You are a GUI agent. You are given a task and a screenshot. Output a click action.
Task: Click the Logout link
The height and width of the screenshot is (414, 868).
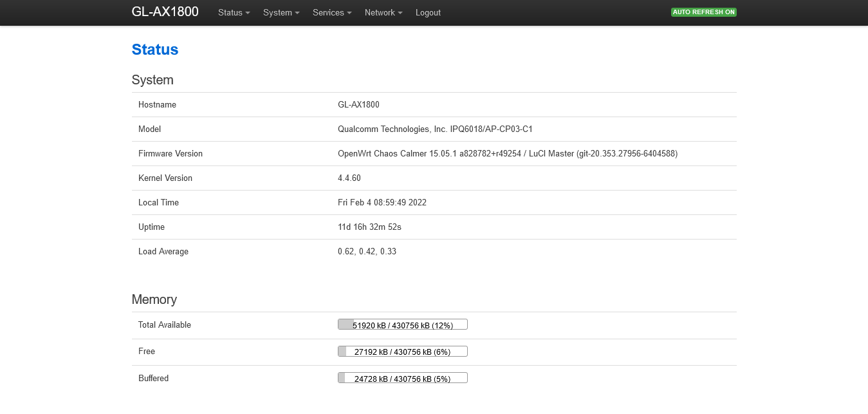pos(428,12)
